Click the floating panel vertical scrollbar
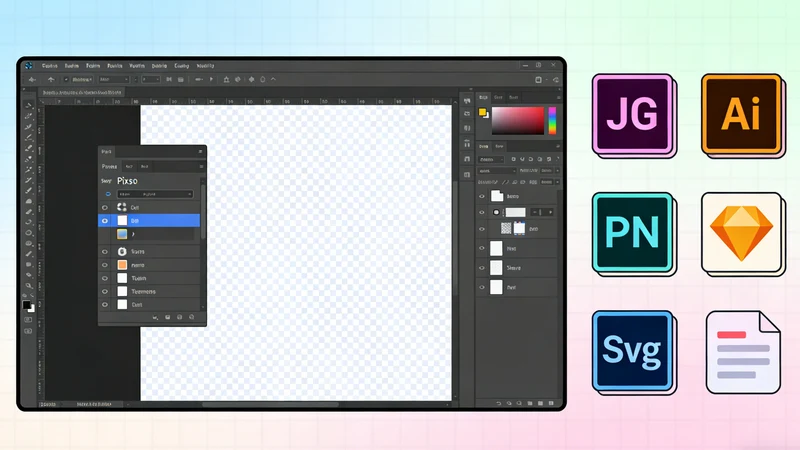The height and width of the screenshot is (450, 800). (203, 212)
